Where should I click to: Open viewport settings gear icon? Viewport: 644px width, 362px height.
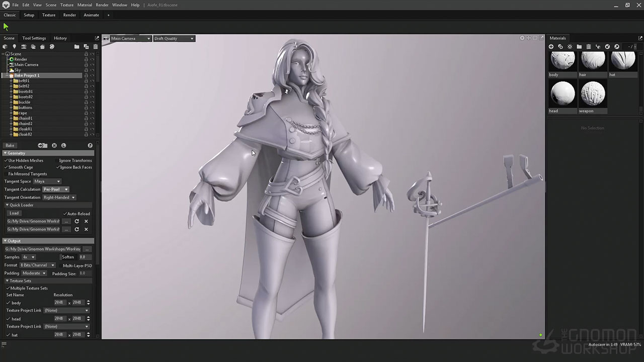tap(522, 38)
